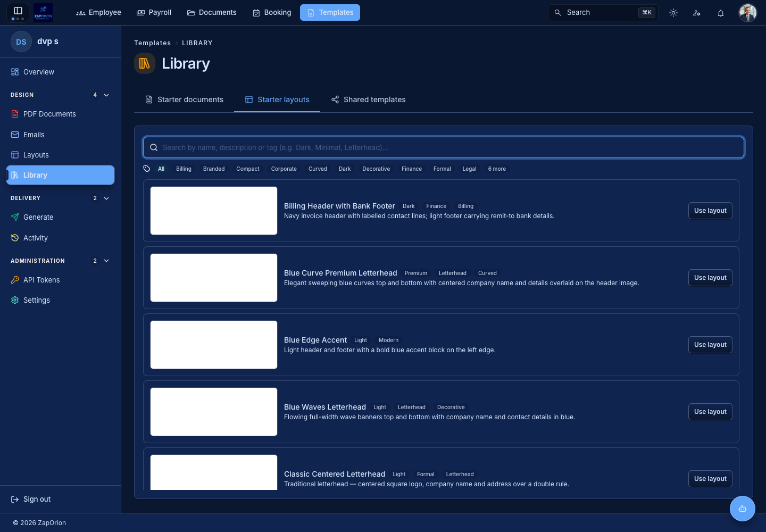Viewport: 766px width, 532px height.
Task: Switch to Starter documents tab
Action: [184, 99]
